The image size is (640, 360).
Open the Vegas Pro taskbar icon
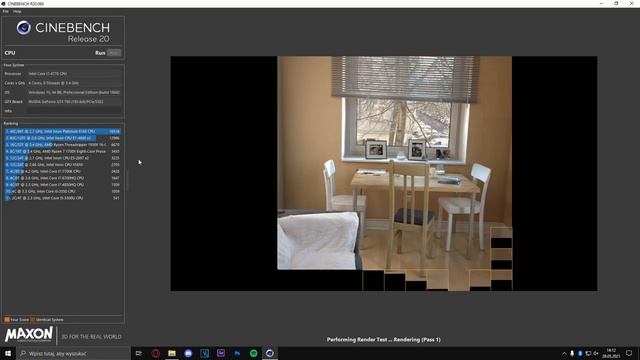coord(204,353)
